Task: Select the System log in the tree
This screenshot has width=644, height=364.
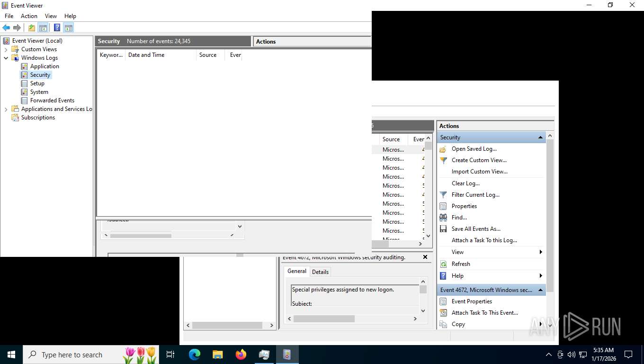Action: tap(39, 92)
